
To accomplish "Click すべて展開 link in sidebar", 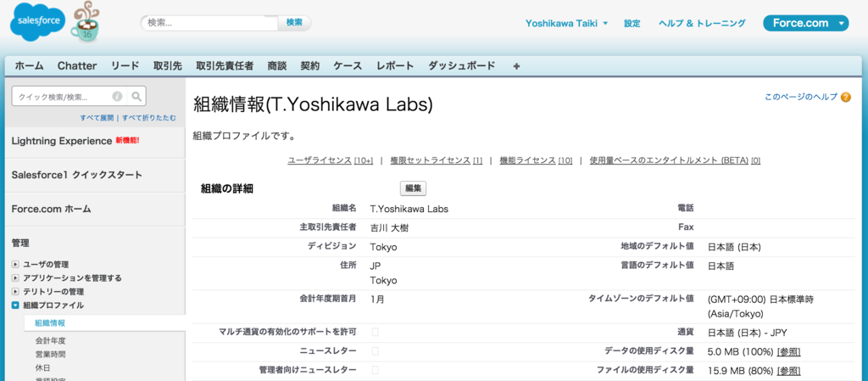I will click(x=97, y=117).
